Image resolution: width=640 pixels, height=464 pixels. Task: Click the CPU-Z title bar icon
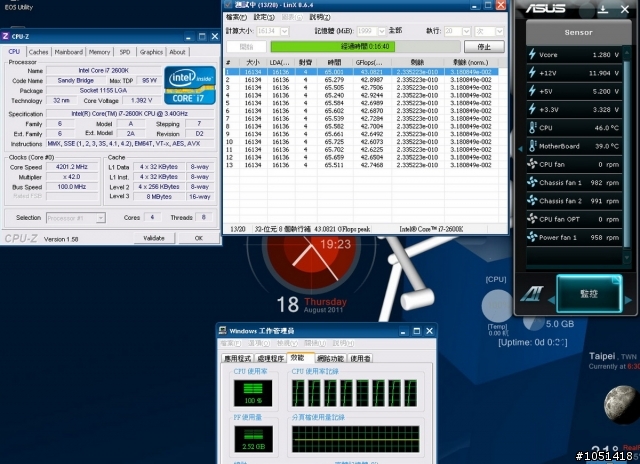click(x=5, y=36)
